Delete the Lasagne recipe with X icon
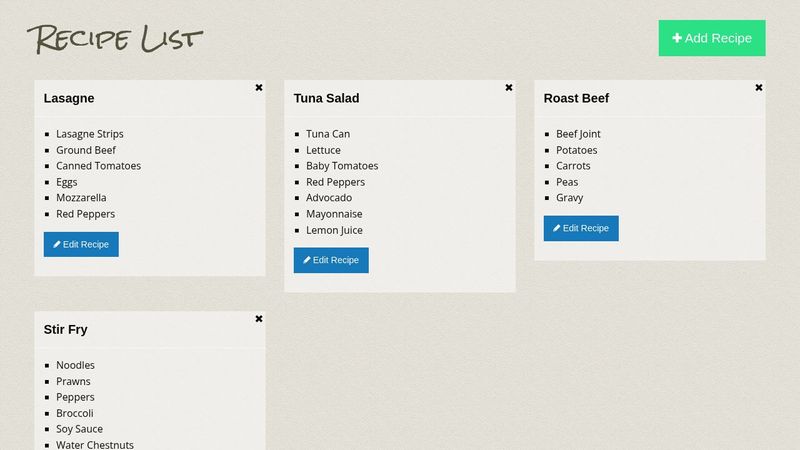Image resolution: width=800 pixels, height=450 pixels. [259, 88]
